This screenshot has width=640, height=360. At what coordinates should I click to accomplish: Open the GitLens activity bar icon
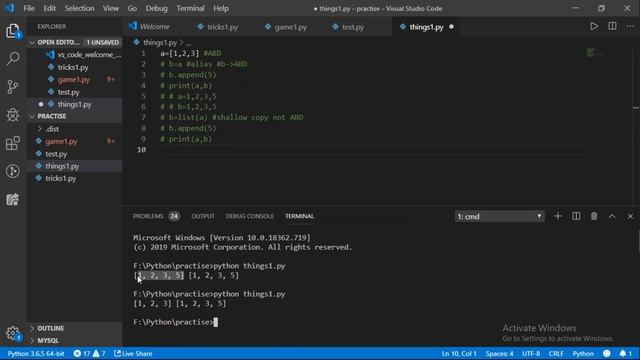click(x=13, y=171)
